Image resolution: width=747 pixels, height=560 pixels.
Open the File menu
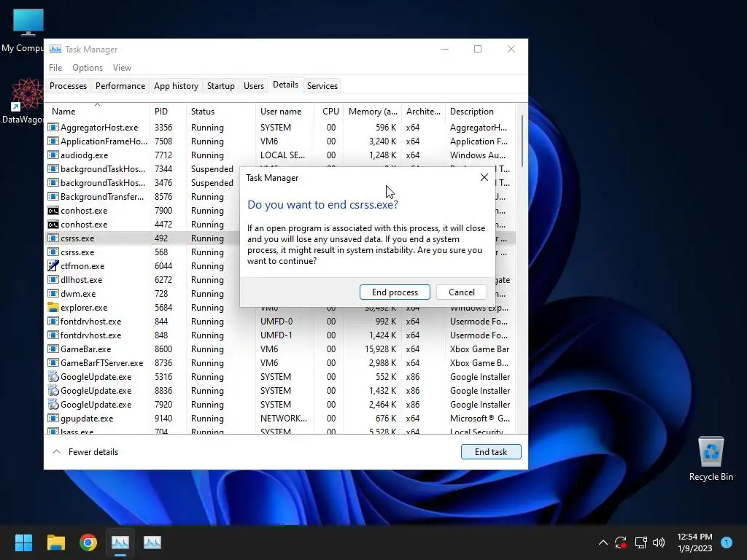55,68
